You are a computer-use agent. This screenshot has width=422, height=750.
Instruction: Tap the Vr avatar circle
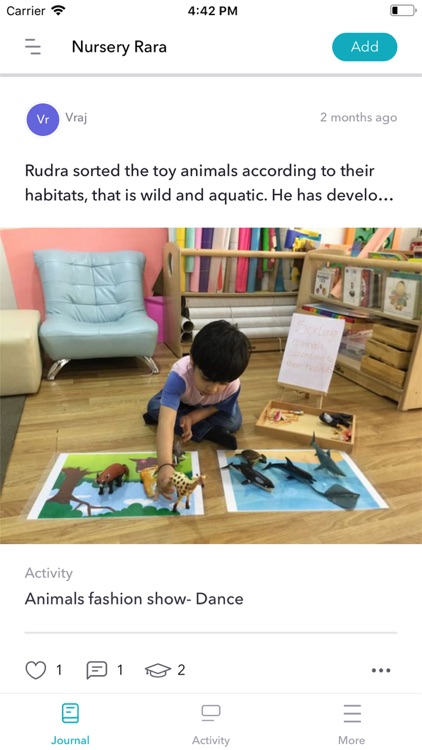tap(43, 120)
